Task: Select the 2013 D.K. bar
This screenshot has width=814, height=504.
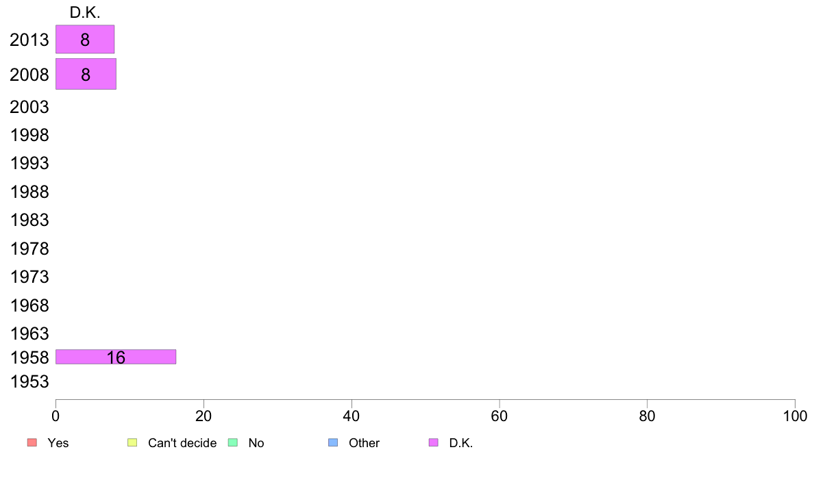Action: tap(85, 39)
